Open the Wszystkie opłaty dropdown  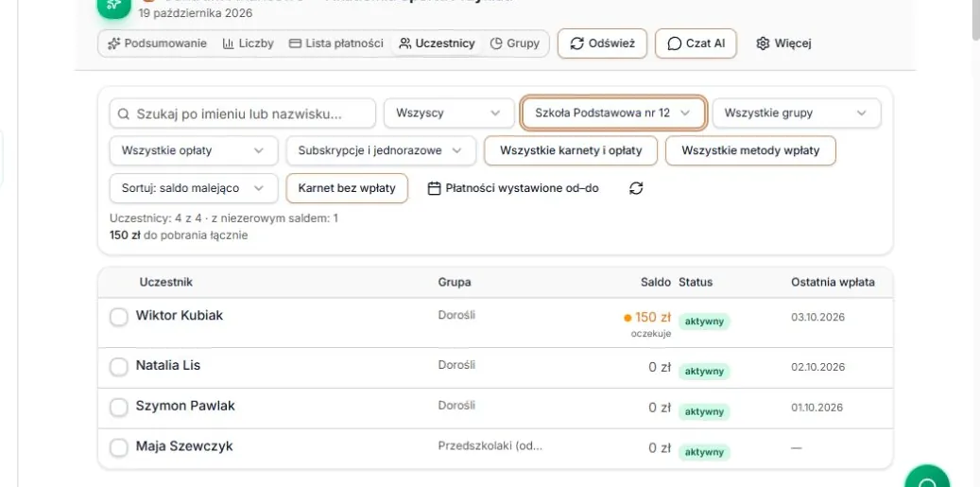[194, 150]
